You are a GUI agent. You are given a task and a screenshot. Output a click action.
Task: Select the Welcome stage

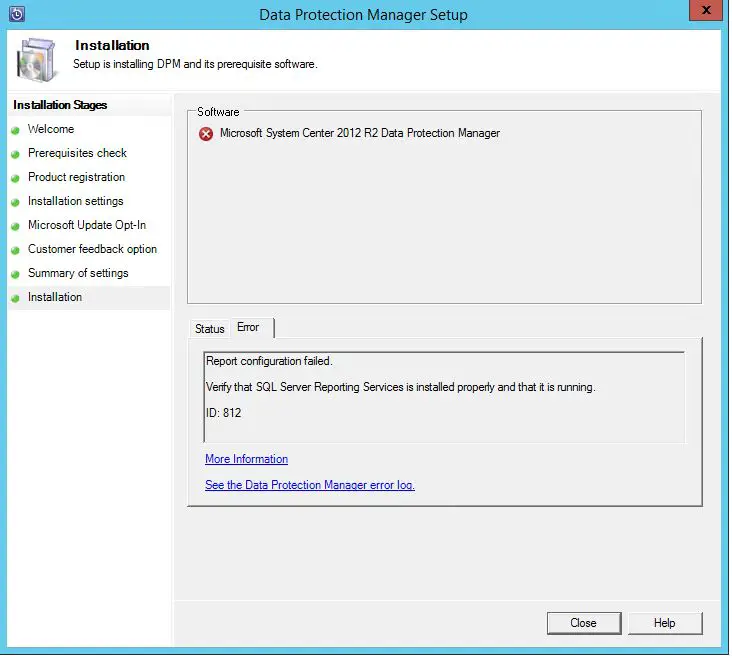[51, 129]
